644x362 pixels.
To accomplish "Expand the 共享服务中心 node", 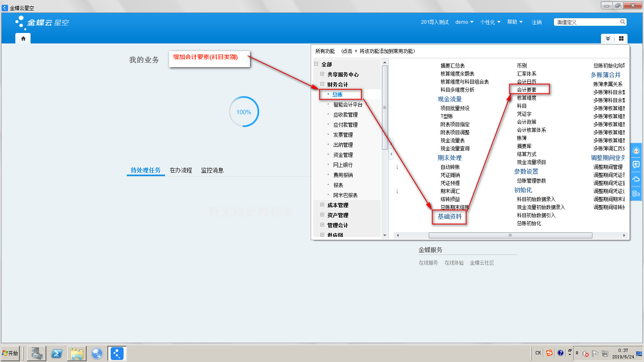I will pyautogui.click(x=322, y=74).
